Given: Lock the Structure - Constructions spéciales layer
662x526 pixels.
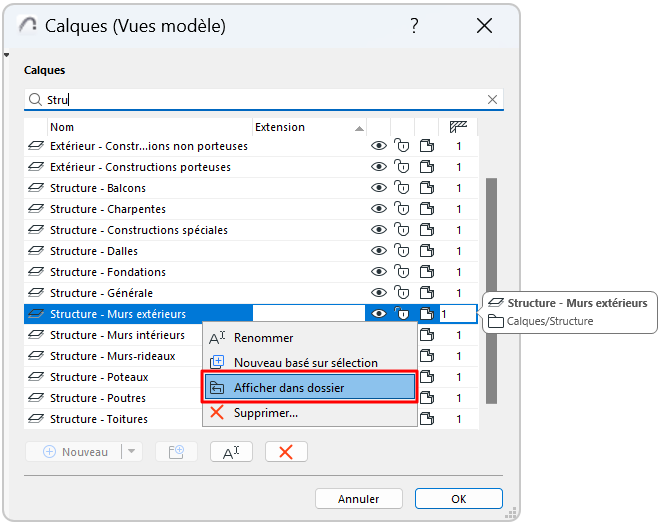Looking at the screenshot, I should (x=402, y=229).
